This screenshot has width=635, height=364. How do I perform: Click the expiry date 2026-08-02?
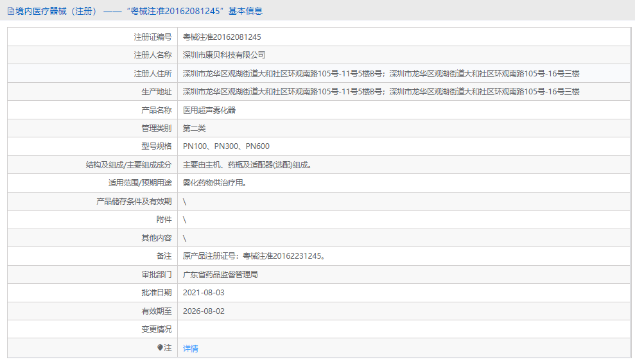click(x=204, y=311)
